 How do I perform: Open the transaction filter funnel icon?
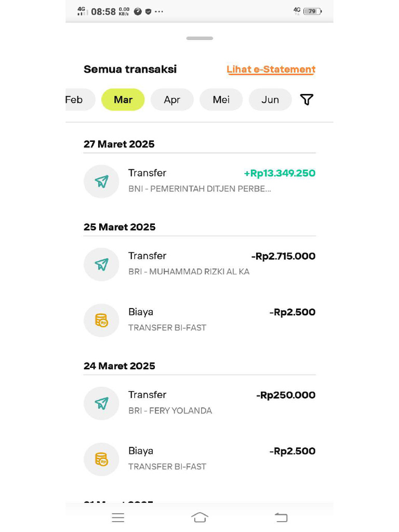[x=307, y=99]
